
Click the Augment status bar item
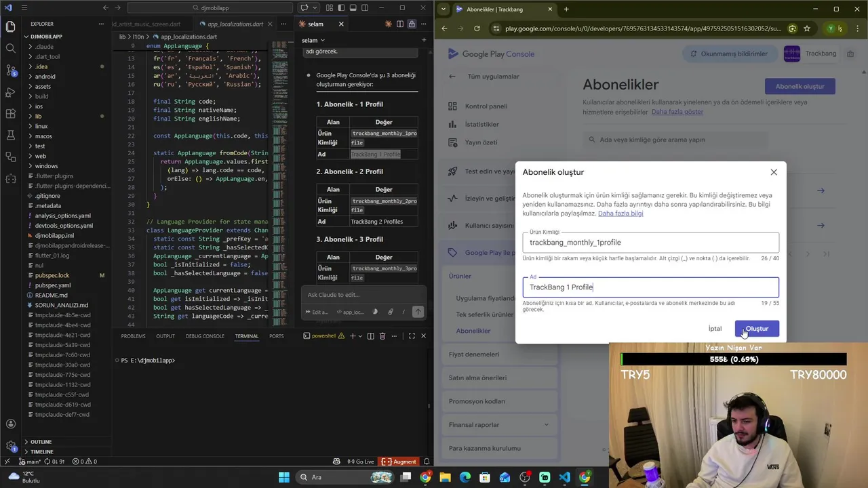click(x=399, y=462)
